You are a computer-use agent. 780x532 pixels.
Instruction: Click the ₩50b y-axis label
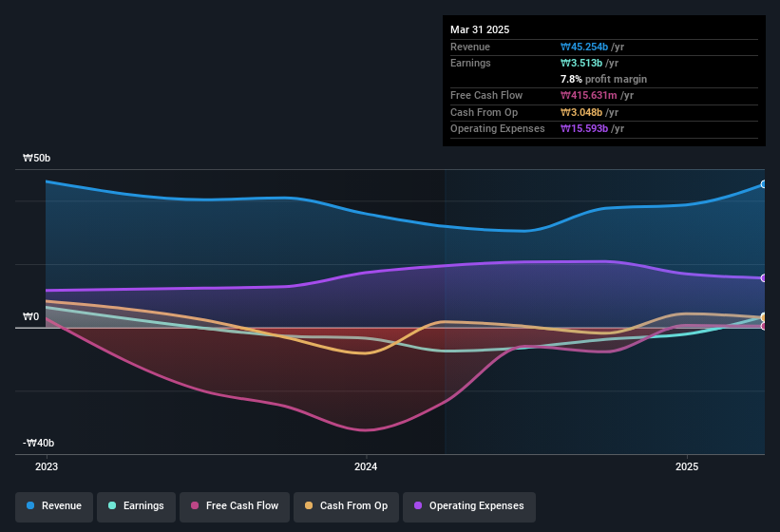tap(37, 158)
